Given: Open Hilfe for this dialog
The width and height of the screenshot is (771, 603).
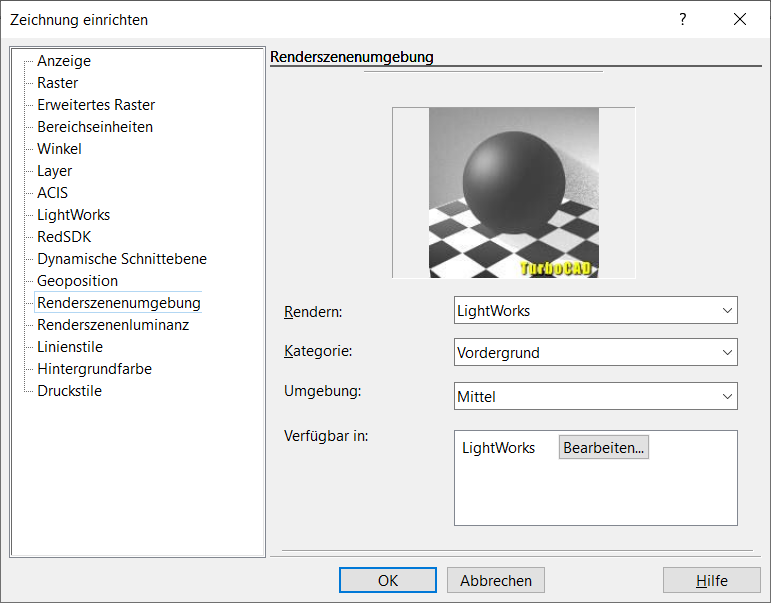Looking at the screenshot, I should click(712, 580).
